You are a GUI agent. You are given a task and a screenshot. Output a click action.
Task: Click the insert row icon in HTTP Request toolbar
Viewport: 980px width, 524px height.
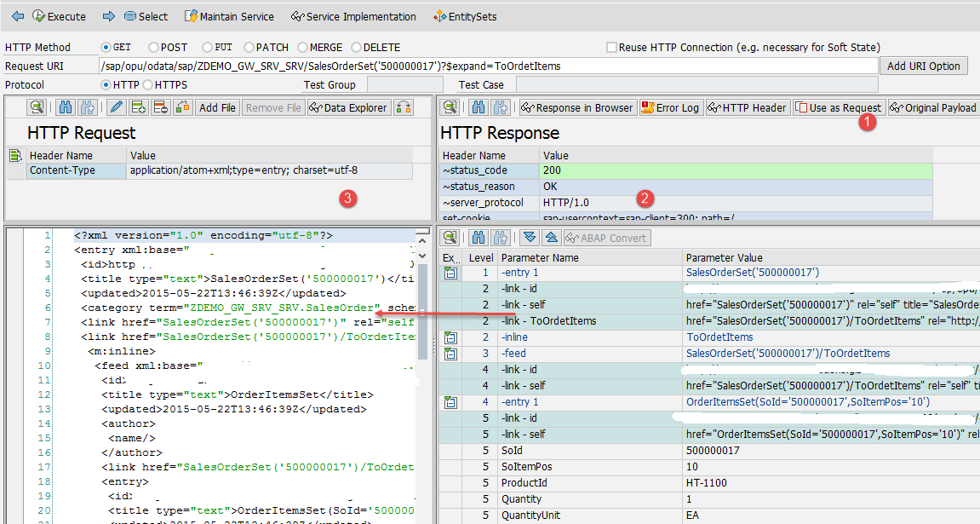point(139,107)
